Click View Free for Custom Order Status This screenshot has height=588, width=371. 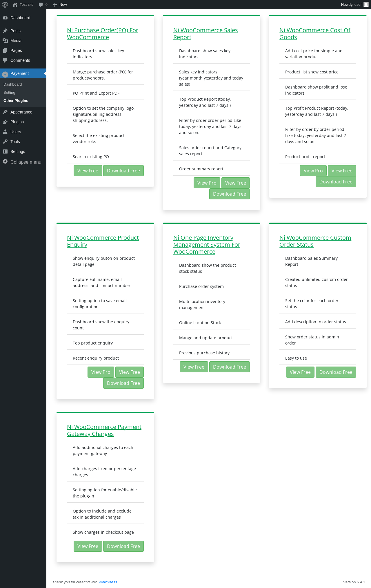(x=300, y=372)
